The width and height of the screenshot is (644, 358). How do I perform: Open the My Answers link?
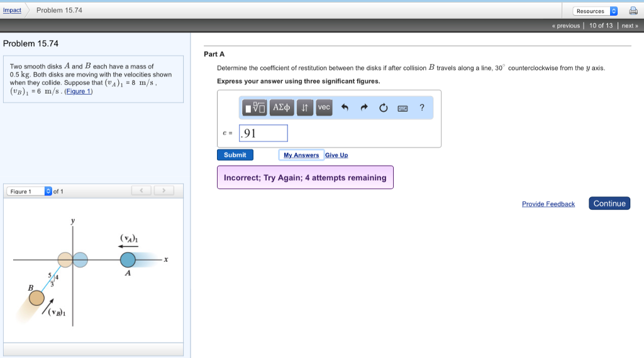coord(301,155)
